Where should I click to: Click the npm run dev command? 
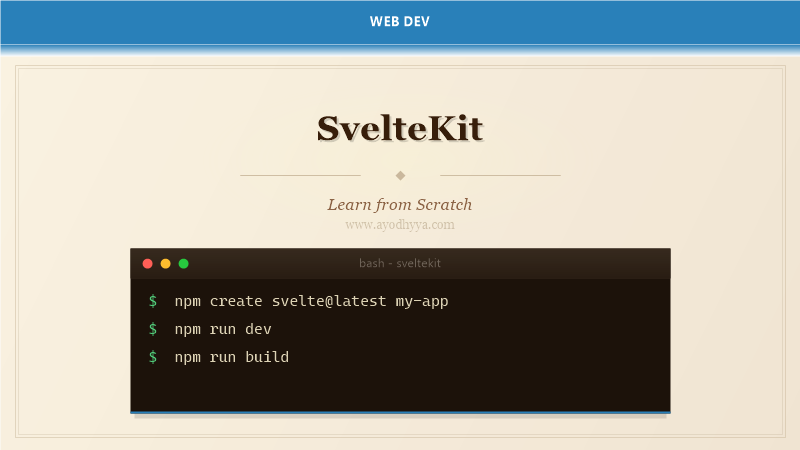223,329
